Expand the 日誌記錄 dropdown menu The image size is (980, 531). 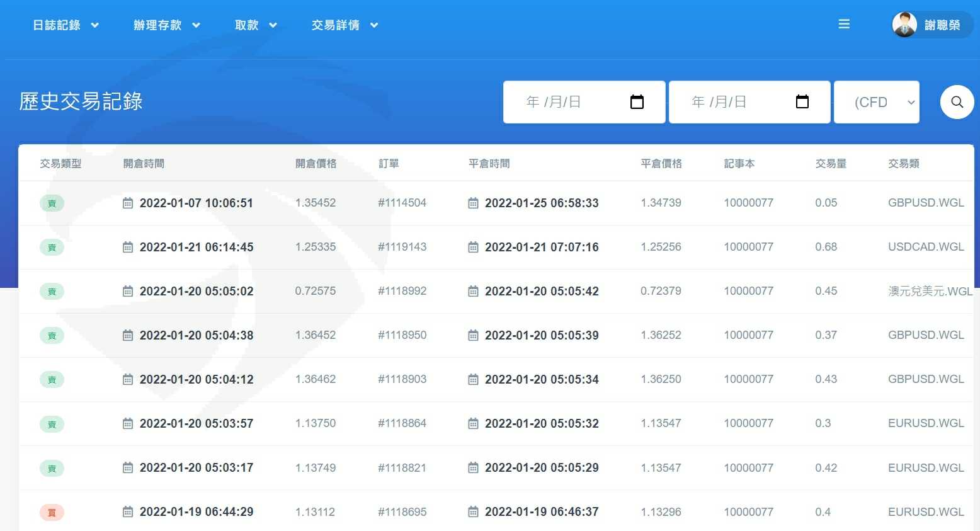pos(66,25)
